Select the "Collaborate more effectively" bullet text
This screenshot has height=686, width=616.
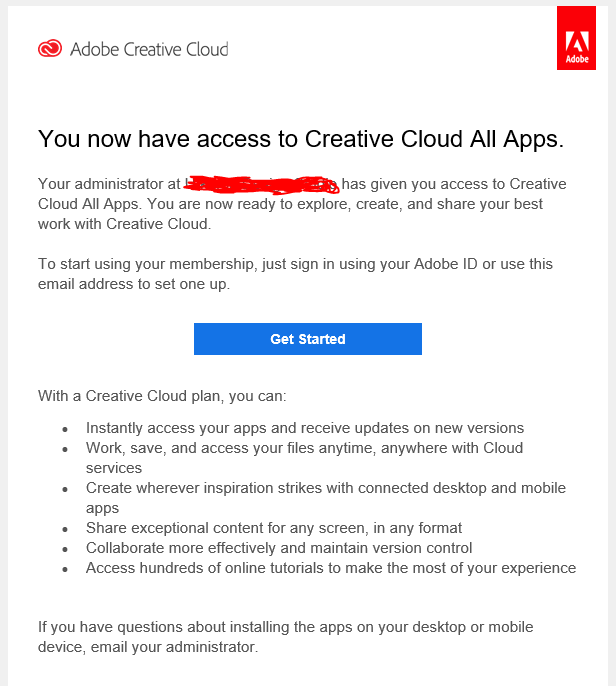[x=279, y=548]
